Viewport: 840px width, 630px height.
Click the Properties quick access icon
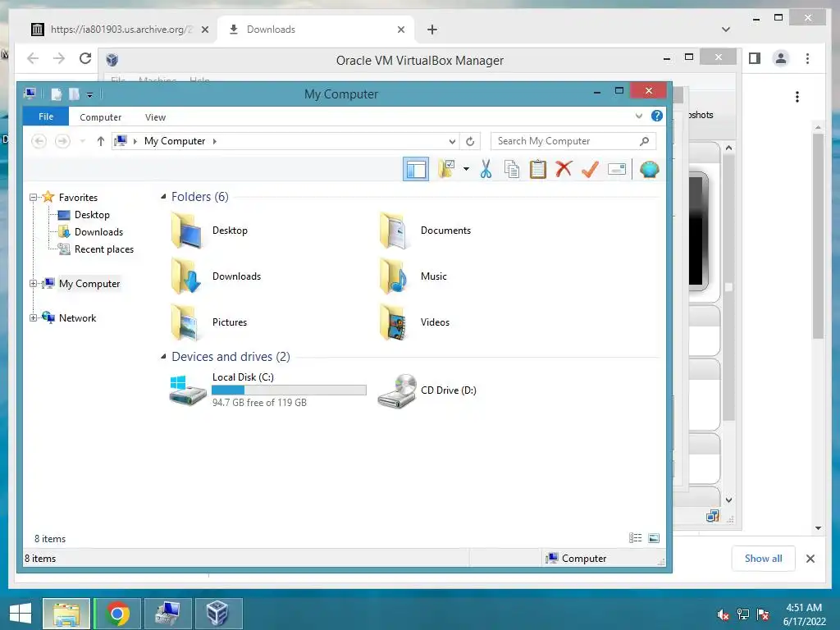[x=57, y=94]
